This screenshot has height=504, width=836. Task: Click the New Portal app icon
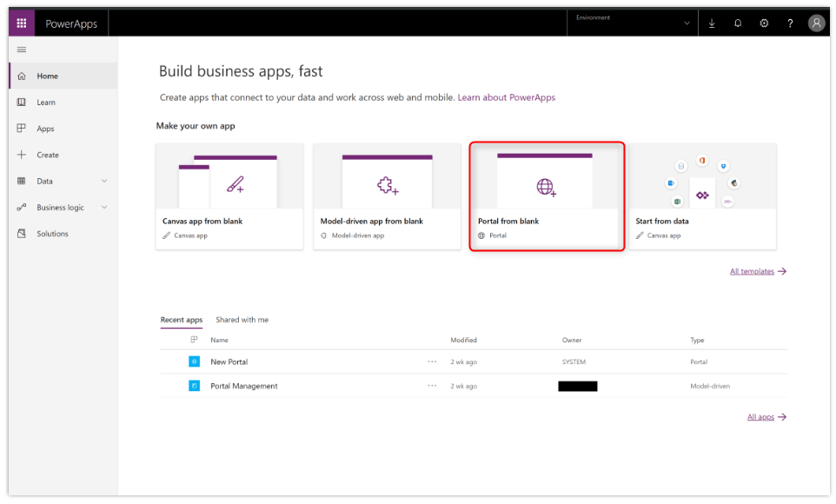[194, 361]
